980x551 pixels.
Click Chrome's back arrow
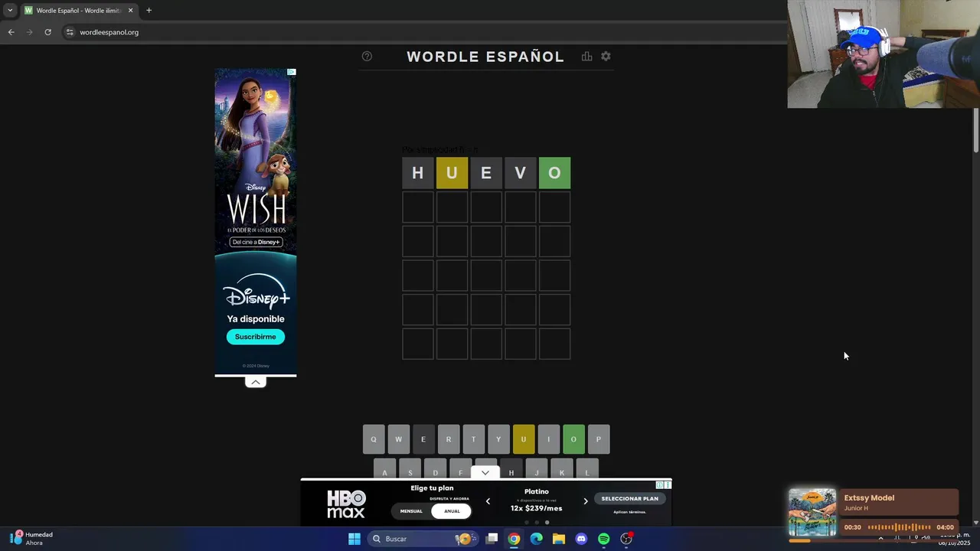pyautogui.click(x=11, y=32)
